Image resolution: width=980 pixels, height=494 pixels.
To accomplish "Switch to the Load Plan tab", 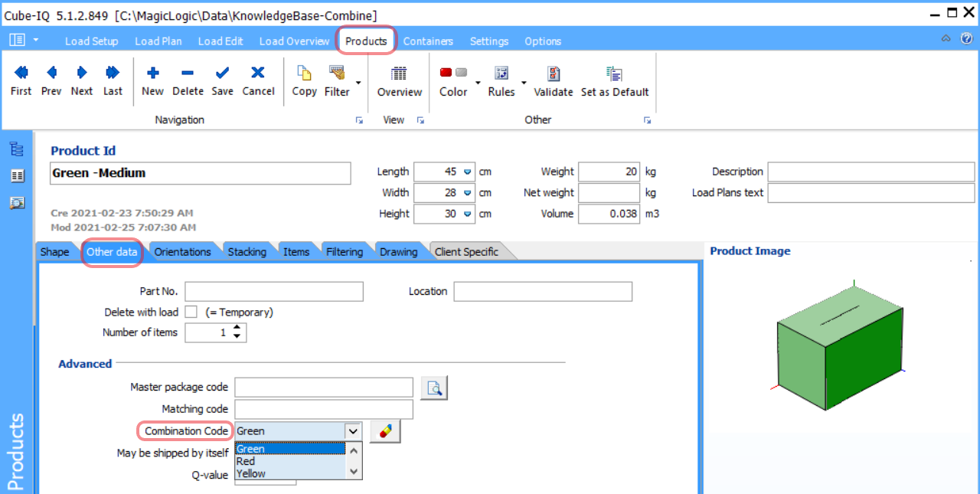I will click(158, 41).
